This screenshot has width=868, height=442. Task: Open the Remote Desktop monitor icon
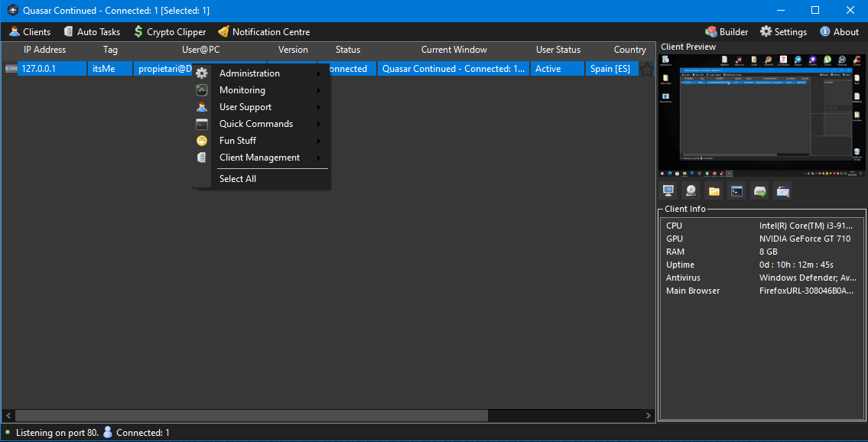(668, 191)
